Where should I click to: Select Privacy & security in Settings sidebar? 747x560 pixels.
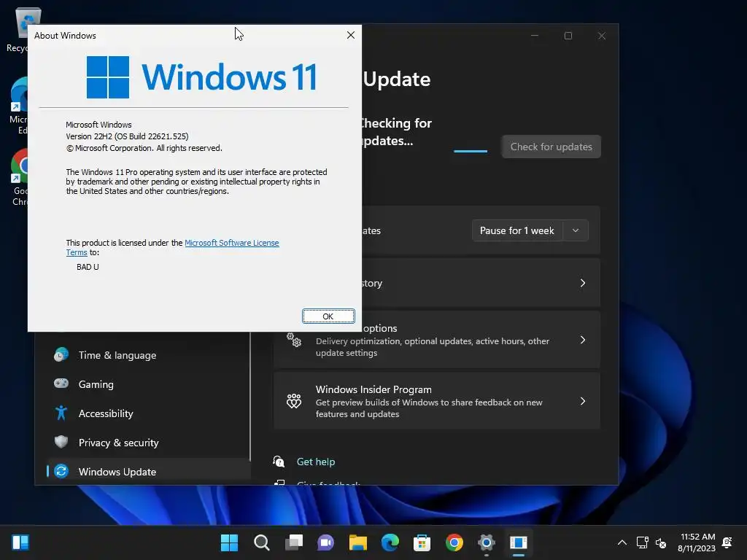(x=119, y=443)
